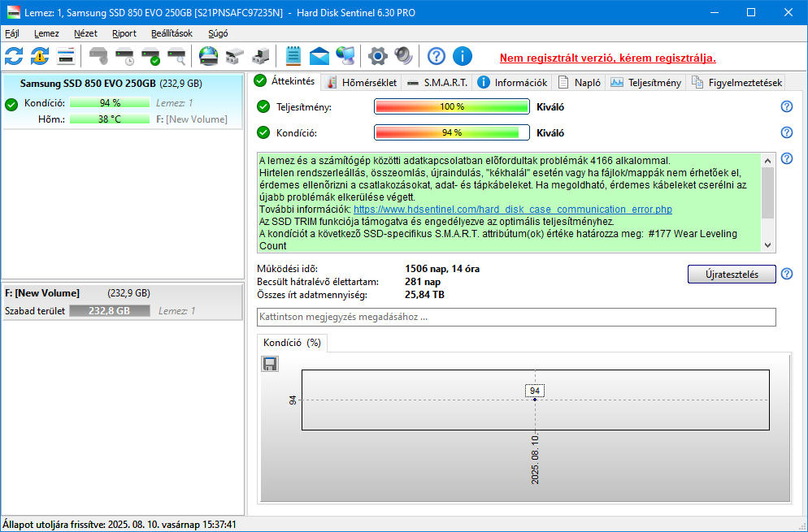Click the disk with magnifier toolbar icon
808x532 pixels.
coord(176,56)
